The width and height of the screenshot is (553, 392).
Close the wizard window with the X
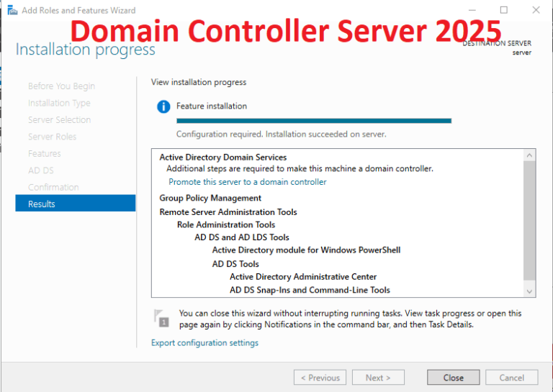536,10
